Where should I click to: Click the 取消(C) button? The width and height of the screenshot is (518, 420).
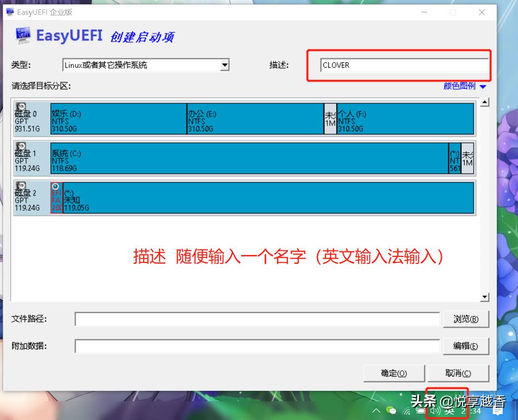[459, 374]
